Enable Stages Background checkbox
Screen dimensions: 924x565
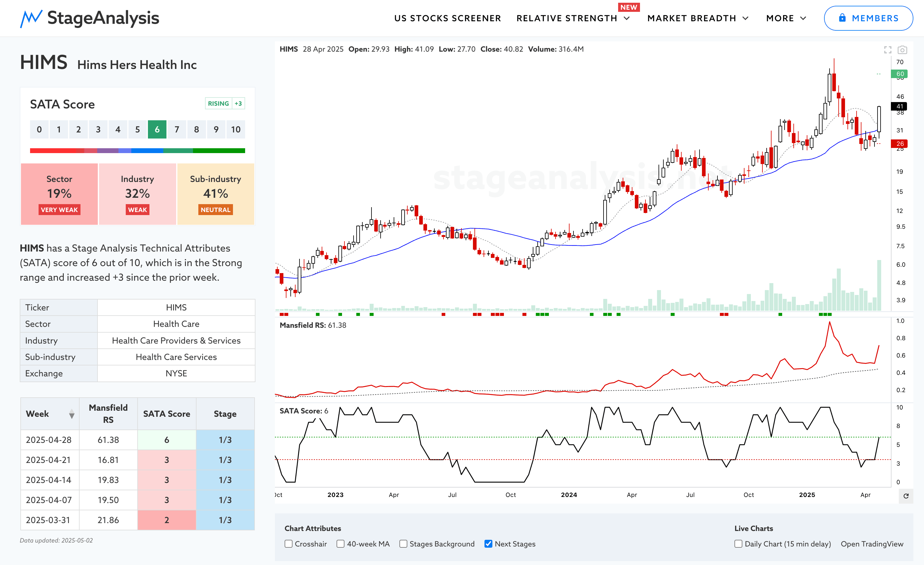point(403,544)
